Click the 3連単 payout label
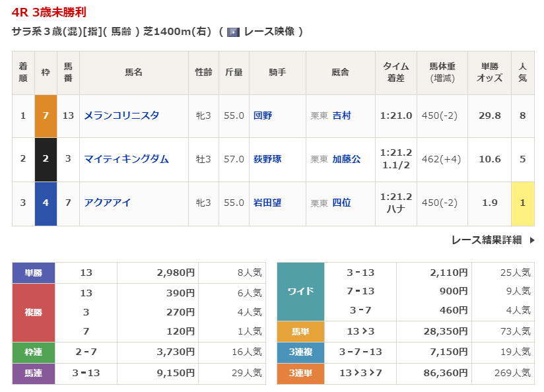 click(x=300, y=374)
